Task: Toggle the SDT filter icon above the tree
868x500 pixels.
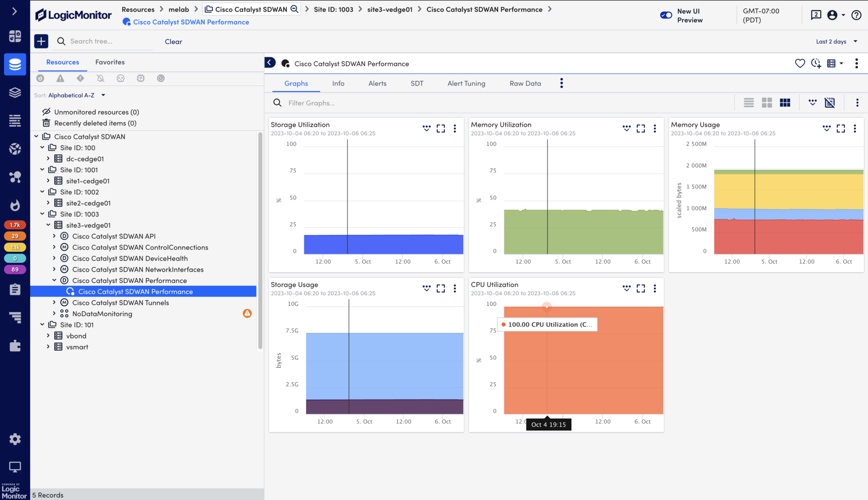Action: [161, 78]
